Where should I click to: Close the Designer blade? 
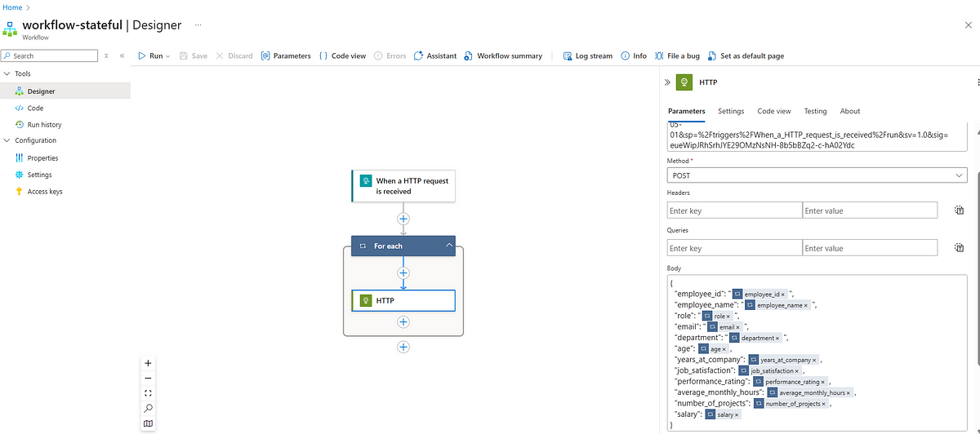tap(969, 25)
